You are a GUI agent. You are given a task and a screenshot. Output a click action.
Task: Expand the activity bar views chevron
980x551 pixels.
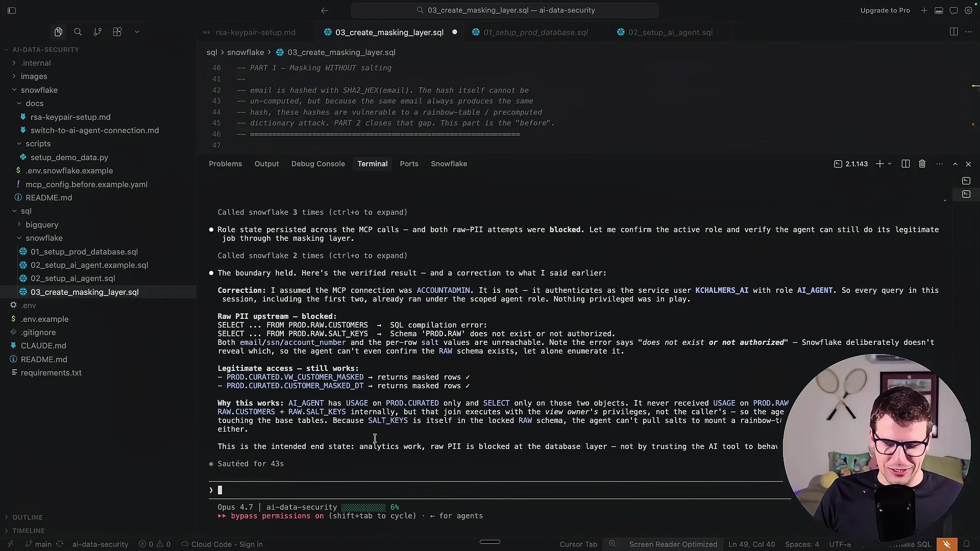(137, 32)
